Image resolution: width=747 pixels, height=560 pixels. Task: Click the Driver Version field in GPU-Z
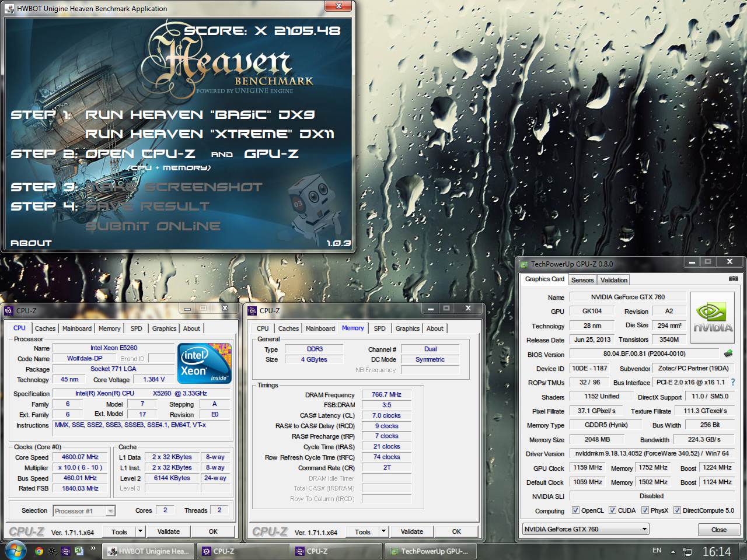tap(652, 453)
